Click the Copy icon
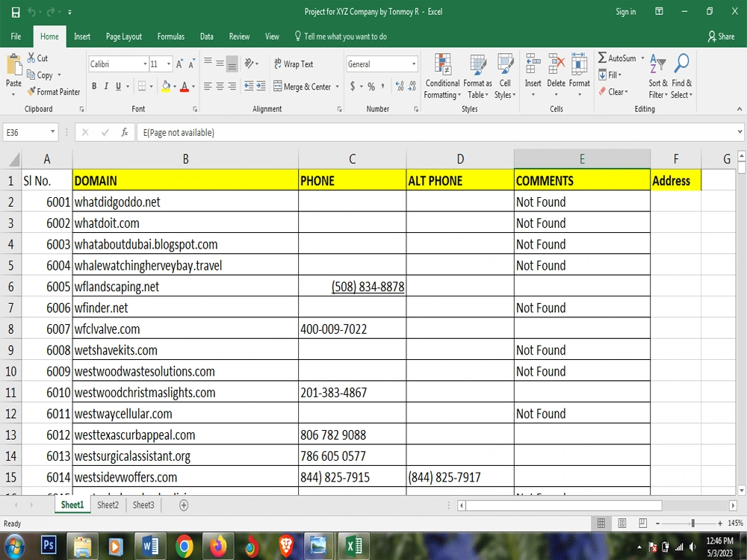Viewport: 747px width, 560px height. 31,75
